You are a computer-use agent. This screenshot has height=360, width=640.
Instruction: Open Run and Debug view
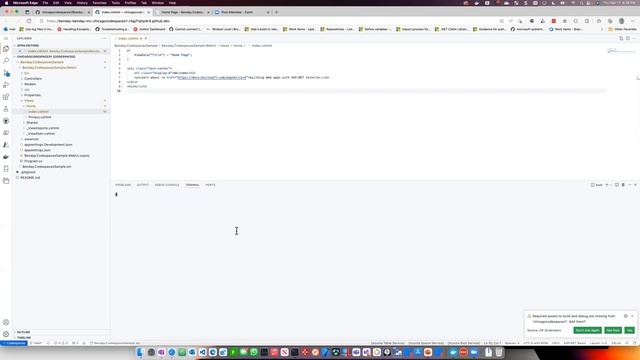coord(6,85)
